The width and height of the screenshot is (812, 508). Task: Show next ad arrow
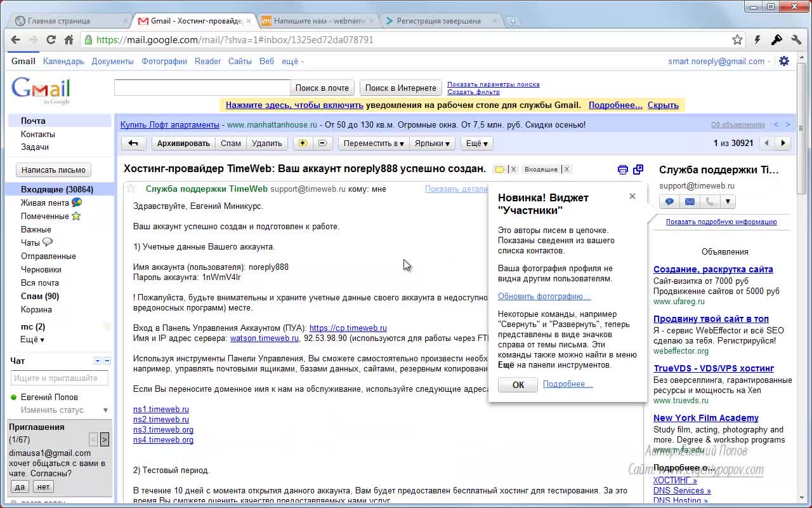(x=788, y=124)
